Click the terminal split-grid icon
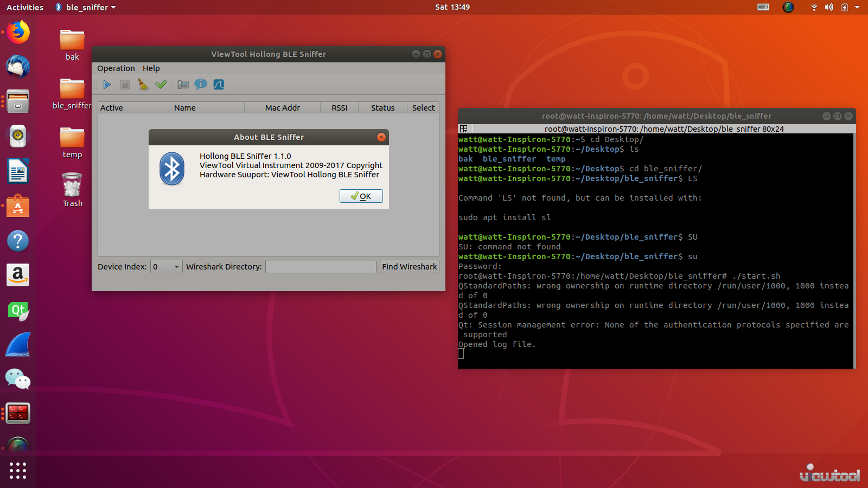 click(x=463, y=129)
